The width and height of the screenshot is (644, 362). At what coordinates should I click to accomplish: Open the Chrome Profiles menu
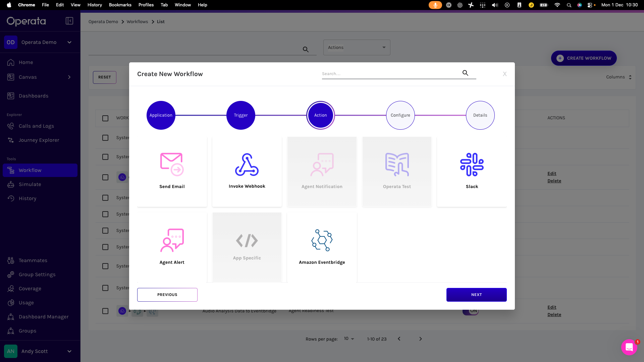point(146,5)
